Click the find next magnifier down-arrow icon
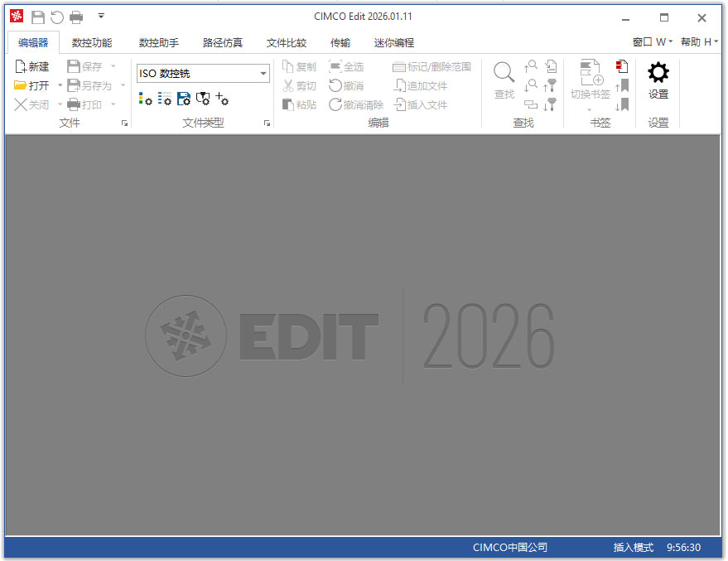Image resolution: width=728 pixels, height=561 pixels. tap(531, 85)
